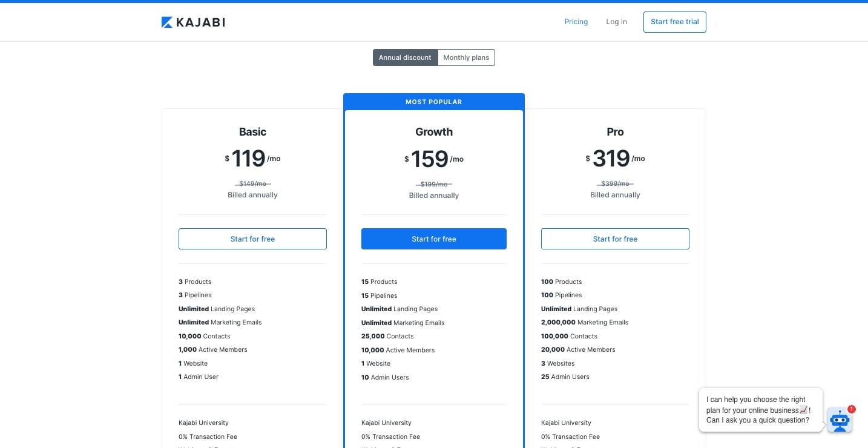Click the Basic plan heading
The width and height of the screenshot is (868, 448).
pyautogui.click(x=252, y=132)
